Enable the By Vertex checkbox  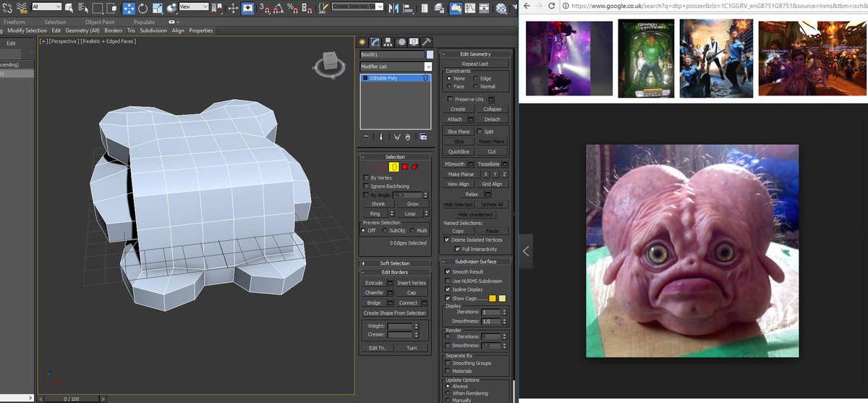(x=366, y=177)
